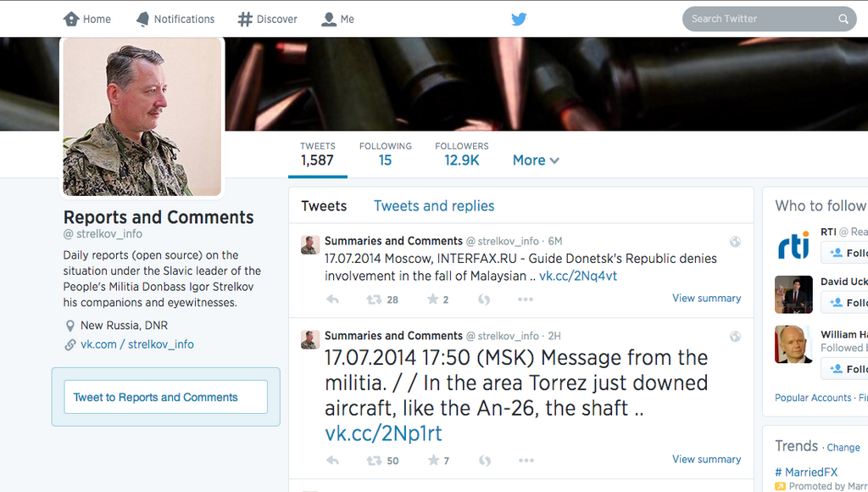This screenshot has width=868, height=492.
Task: Open the Followers count 12.9K
Action: [462, 154]
